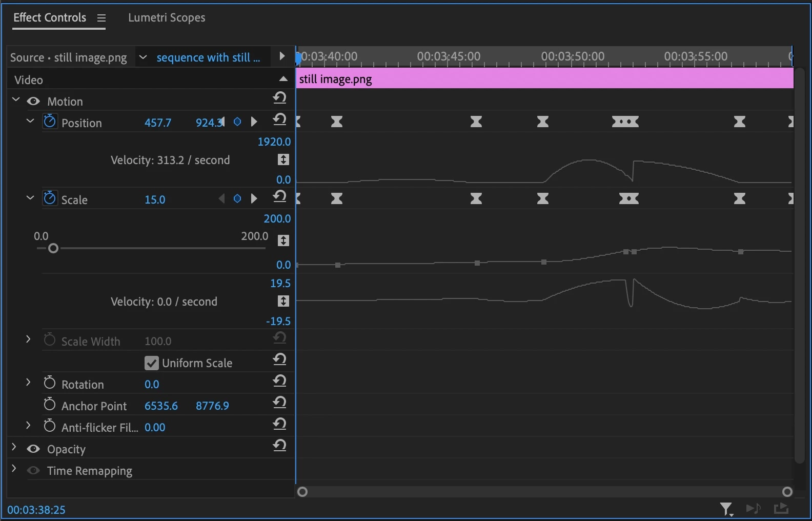Select the Scale keyframe below 00:03:50:00
The width and height of the screenshot is (812, 521).
(x=543, y=198)
